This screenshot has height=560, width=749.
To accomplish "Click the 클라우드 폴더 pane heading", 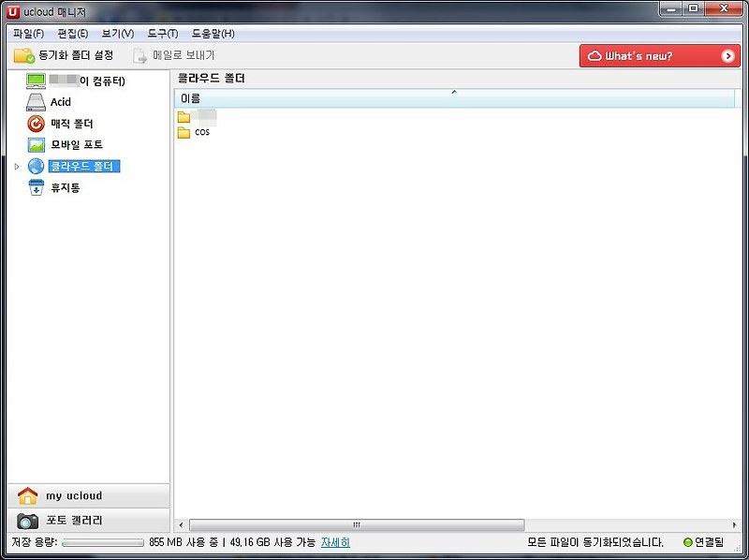I will (x=212, y=79).
